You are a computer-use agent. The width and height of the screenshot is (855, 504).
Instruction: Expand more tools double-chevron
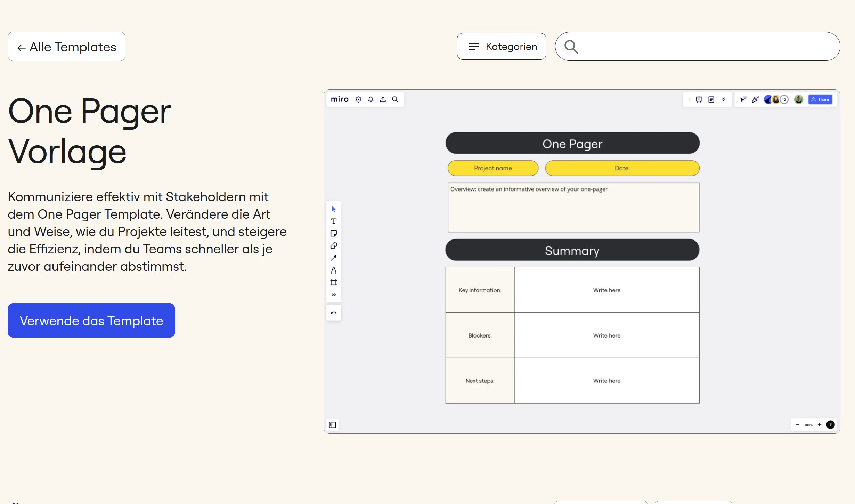(x=334, y=295)
